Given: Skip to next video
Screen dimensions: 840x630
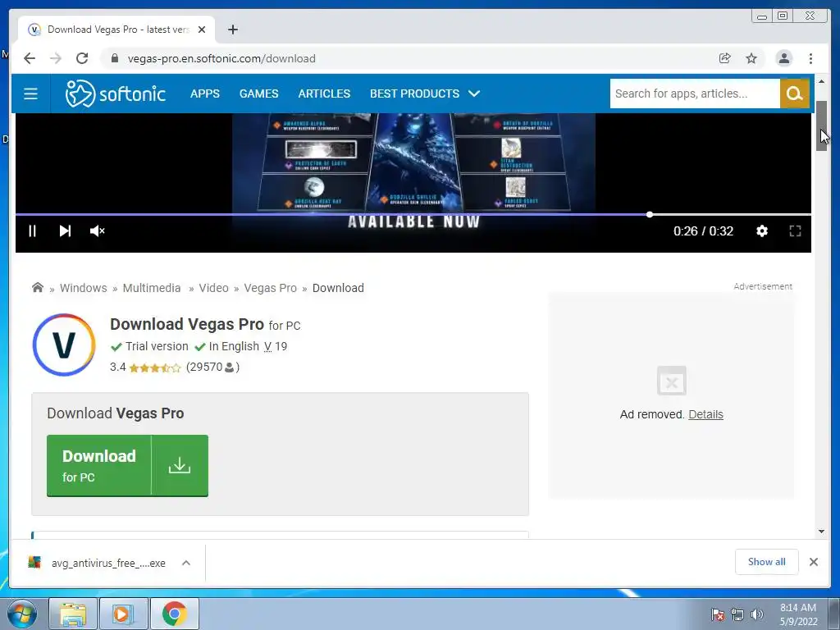Looking at the screenshot, I should tap(65, 231).
